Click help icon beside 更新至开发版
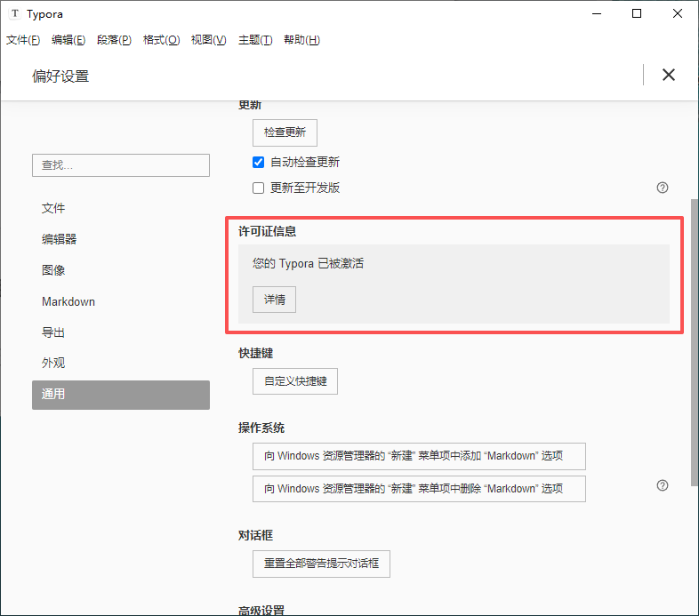Viewport: 699px width, 616px height. click(663, 188)
